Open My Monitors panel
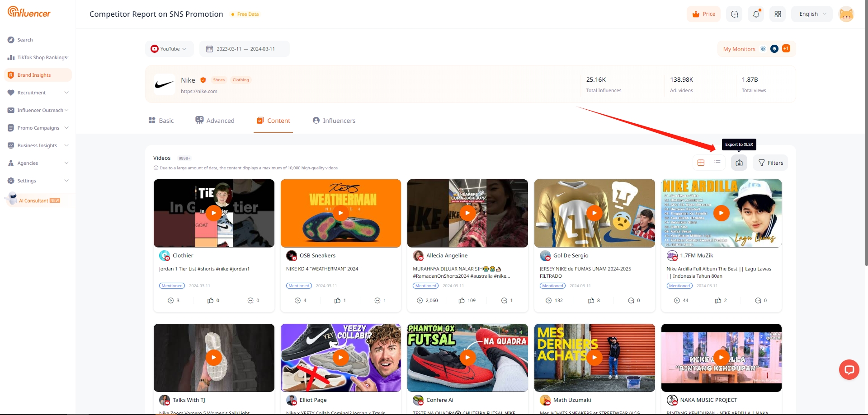 pyautogui.click(x=739, y=49)
